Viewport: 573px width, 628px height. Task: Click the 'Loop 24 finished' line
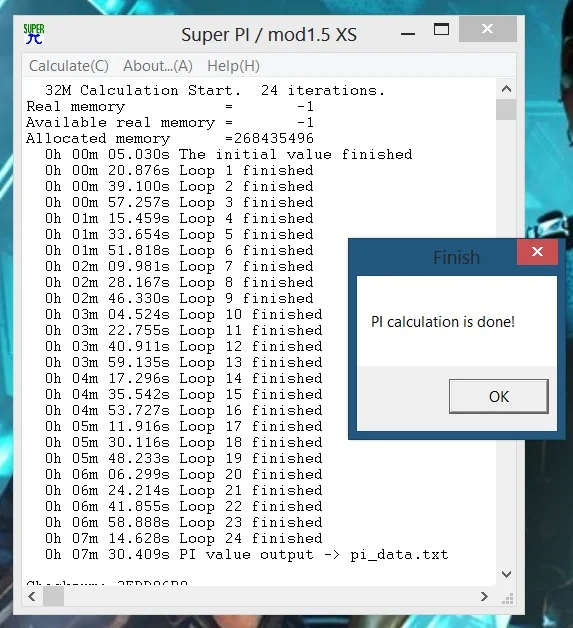183,538
